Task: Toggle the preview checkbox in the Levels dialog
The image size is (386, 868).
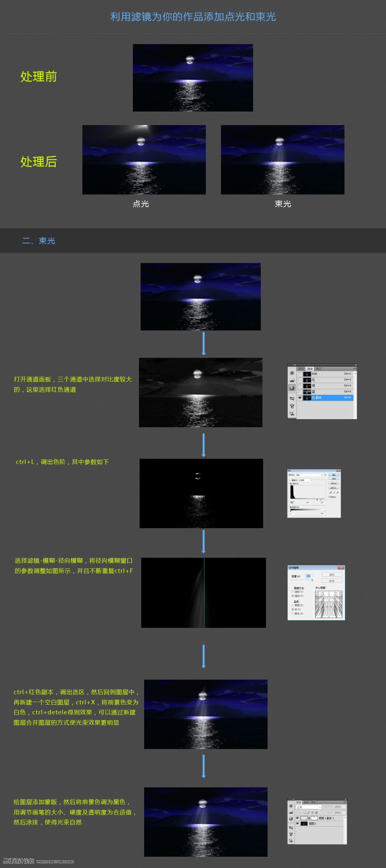Action: pyautogui.click(x=329, y=497)
